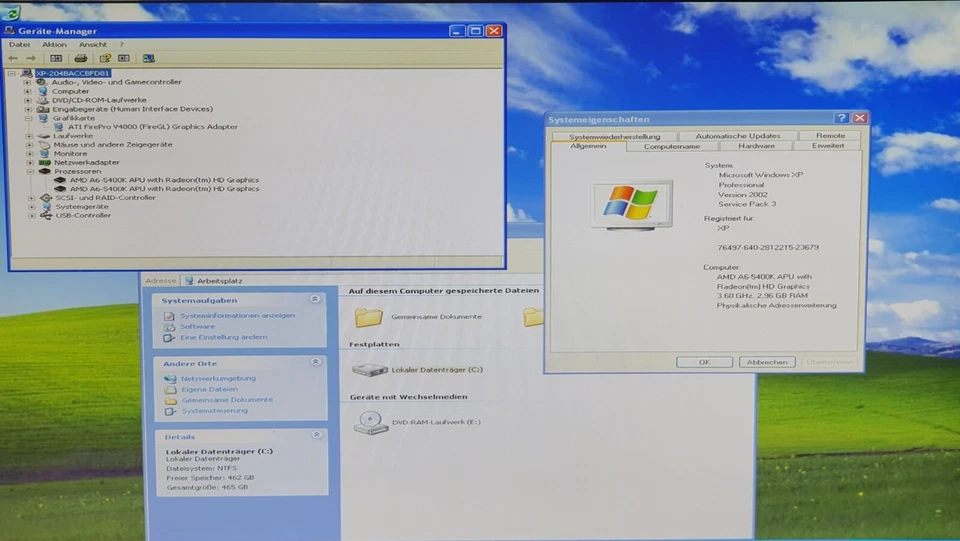The height and width of the screenshot is (541, 960).
Task: Collapse the Grafikkarte tree node
Action: pyautogui.click(x=28, y=118)
